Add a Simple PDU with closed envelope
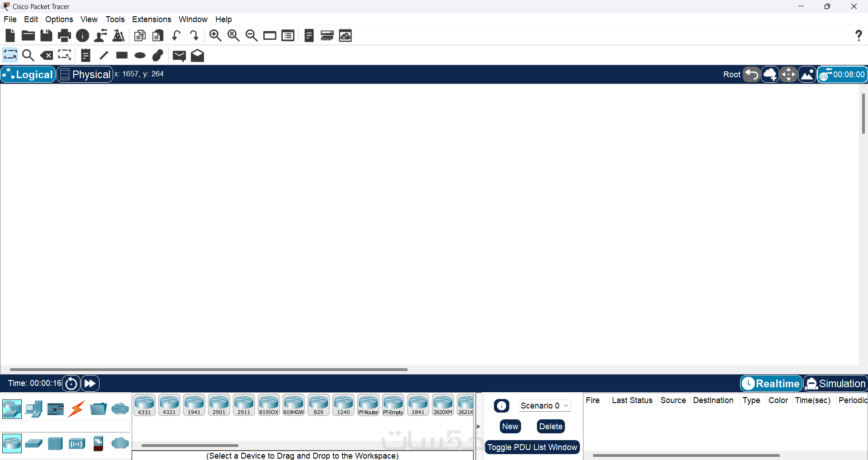Screen dimensions: 868x460 click(x=179, y=56)
